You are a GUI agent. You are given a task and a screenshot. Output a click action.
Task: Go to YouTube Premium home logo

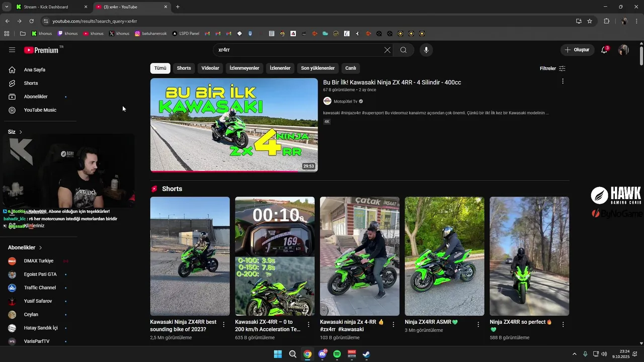pyautogui.click(x=41, y=50)
